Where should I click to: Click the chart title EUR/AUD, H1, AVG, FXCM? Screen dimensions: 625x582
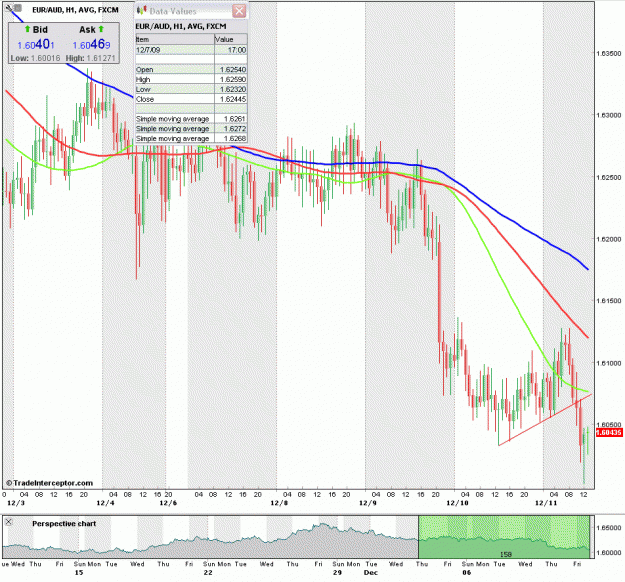pos(75,10)
